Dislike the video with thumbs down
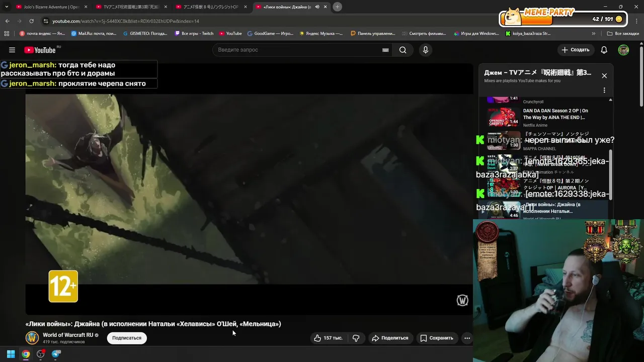The width and height of the screenshot is (644, 362). 356,338
